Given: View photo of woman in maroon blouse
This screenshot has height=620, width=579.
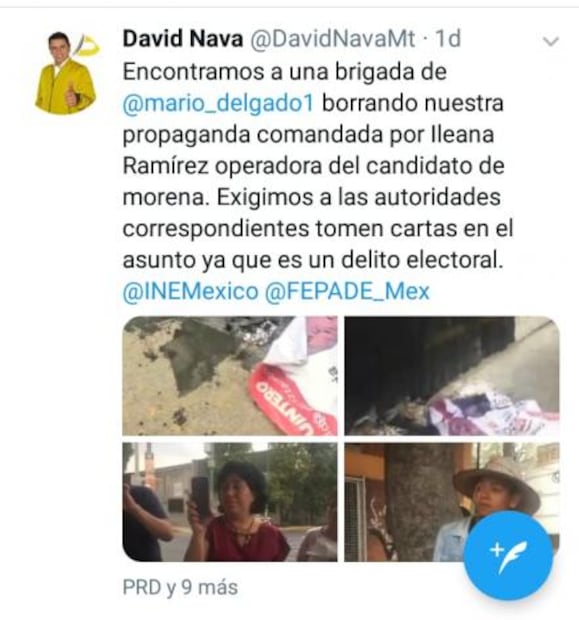Looking at the screenshot, I should 230,502.
